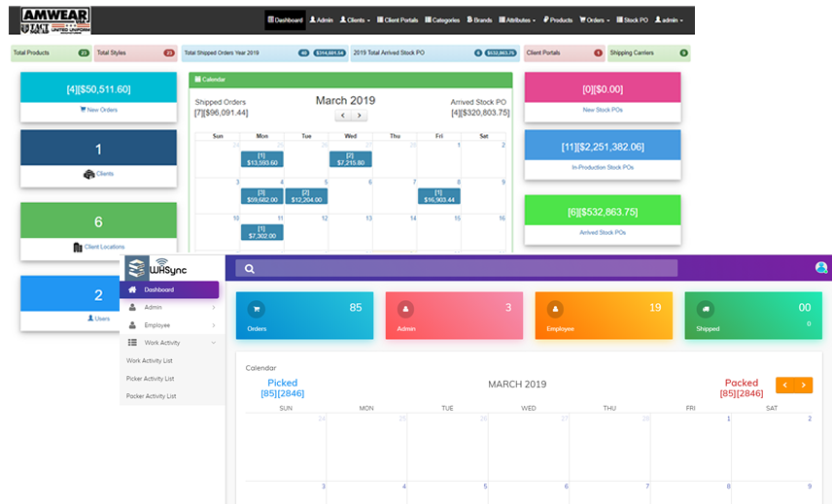Open Brands in AMWEAR navbar
Viewport: 832px width, 504px height.
point(479,20)
